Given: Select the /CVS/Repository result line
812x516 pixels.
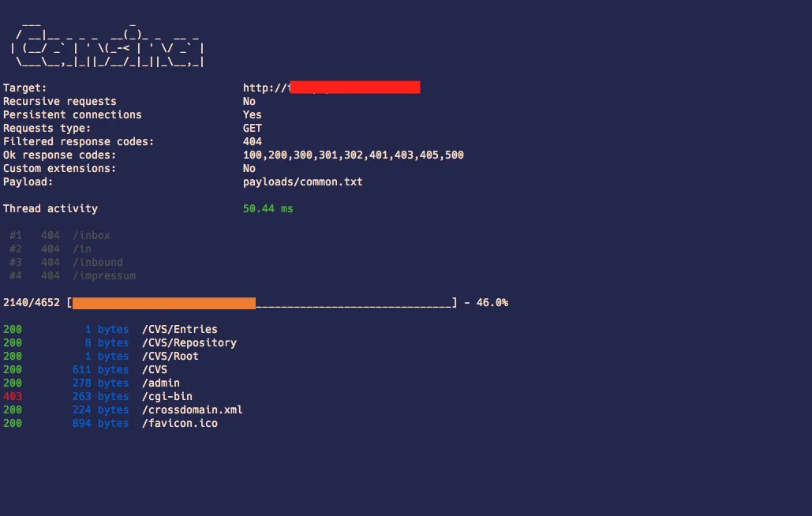Looking at the screenshot, I should [120, 342].
